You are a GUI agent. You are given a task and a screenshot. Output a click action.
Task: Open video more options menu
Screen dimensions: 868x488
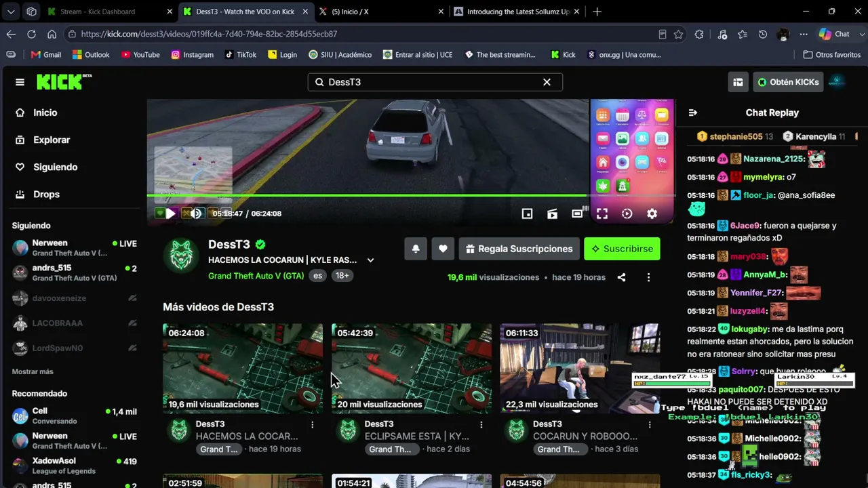click(x=648, y=277)
